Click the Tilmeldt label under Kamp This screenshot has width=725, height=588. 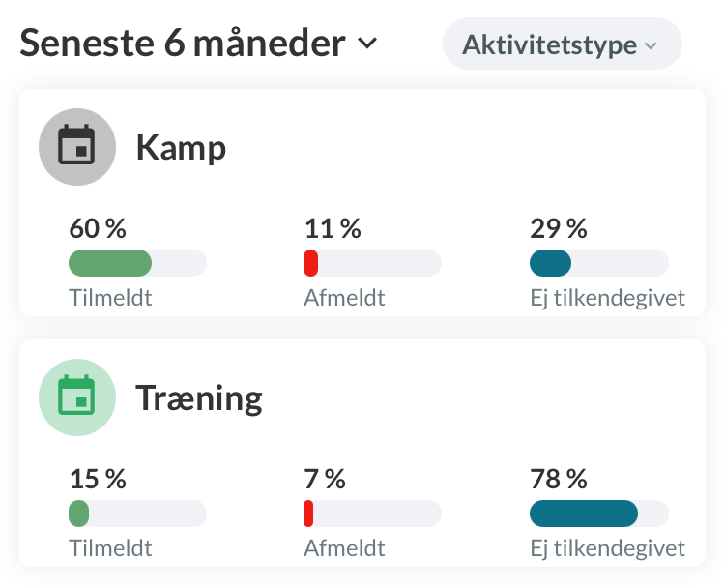click(x=110, y=298)
